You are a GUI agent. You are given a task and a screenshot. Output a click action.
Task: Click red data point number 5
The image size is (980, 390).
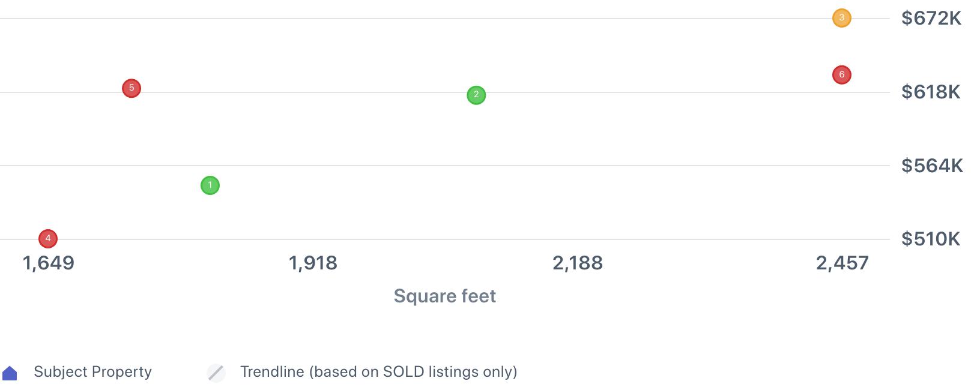click(132, 88)
